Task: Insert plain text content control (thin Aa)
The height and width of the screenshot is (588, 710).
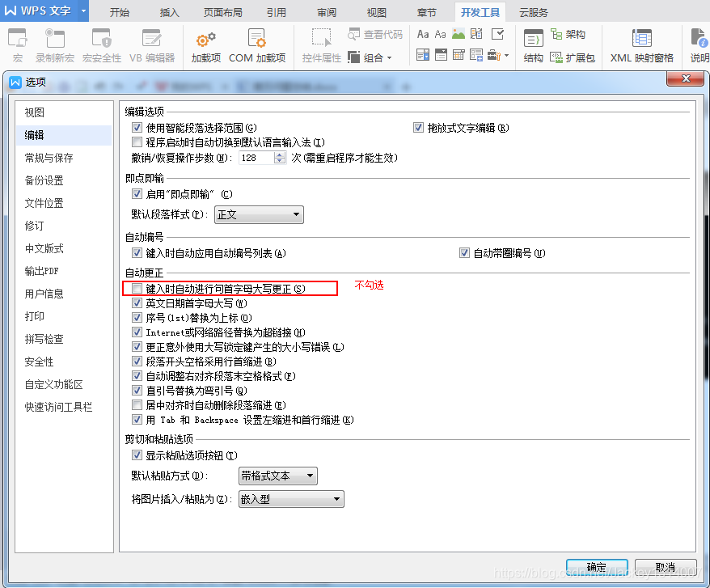Action: (440, 35)
